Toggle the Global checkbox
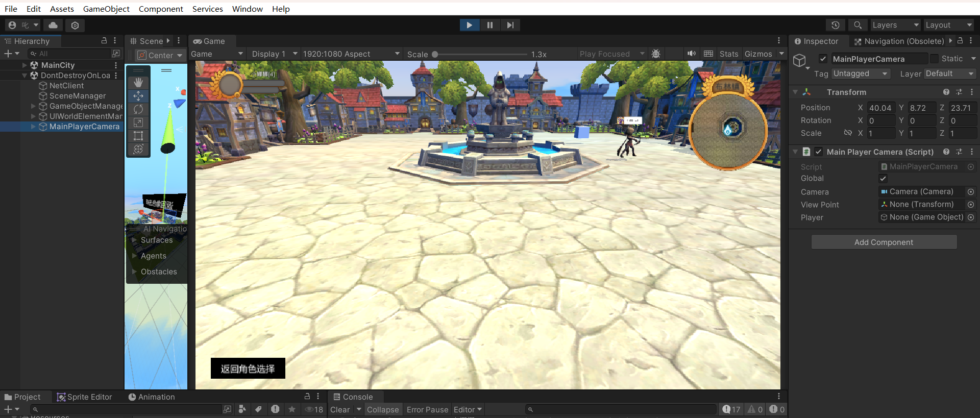 [x=883, y=179]
